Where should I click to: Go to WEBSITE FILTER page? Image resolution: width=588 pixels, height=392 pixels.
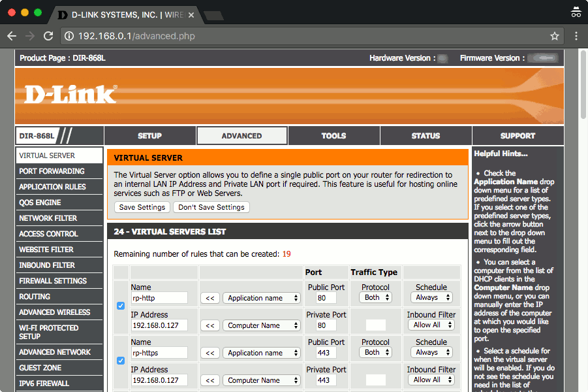pyautogui.click(x=59, y=250)
